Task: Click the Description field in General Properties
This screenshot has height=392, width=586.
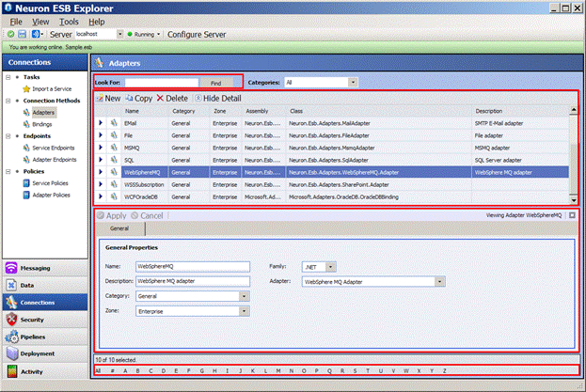Action: click(193, 281)
